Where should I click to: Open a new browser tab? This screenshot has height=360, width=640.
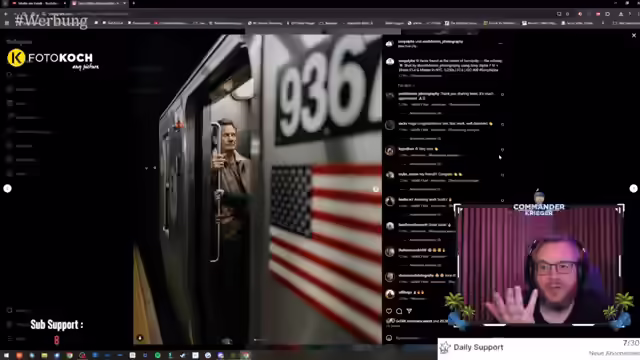click(133, 3)
